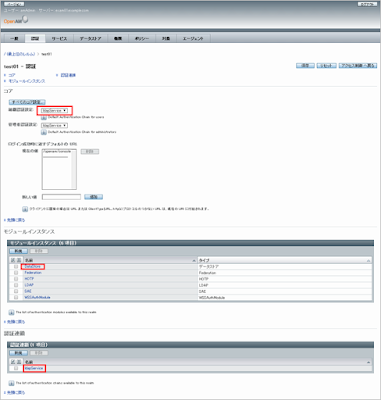
Task: Click Back to top link below Module Instances
Action: pos(16,322)
